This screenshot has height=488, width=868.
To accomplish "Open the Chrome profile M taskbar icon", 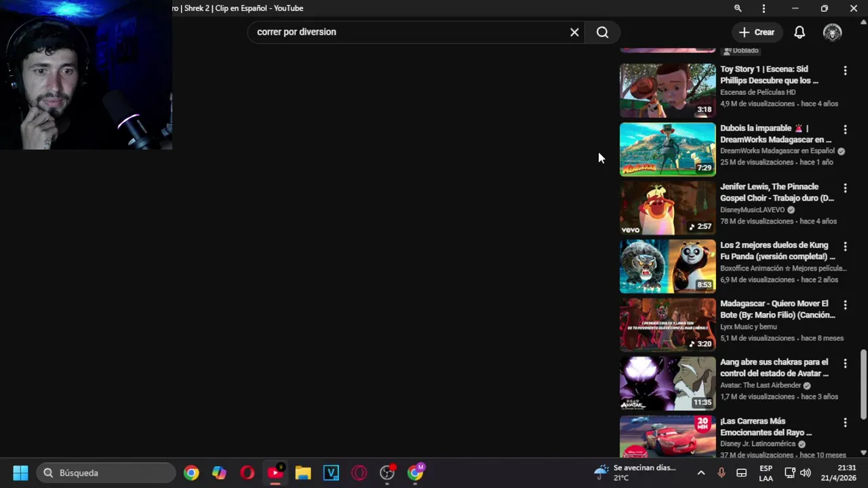I will tap(415, 473).
